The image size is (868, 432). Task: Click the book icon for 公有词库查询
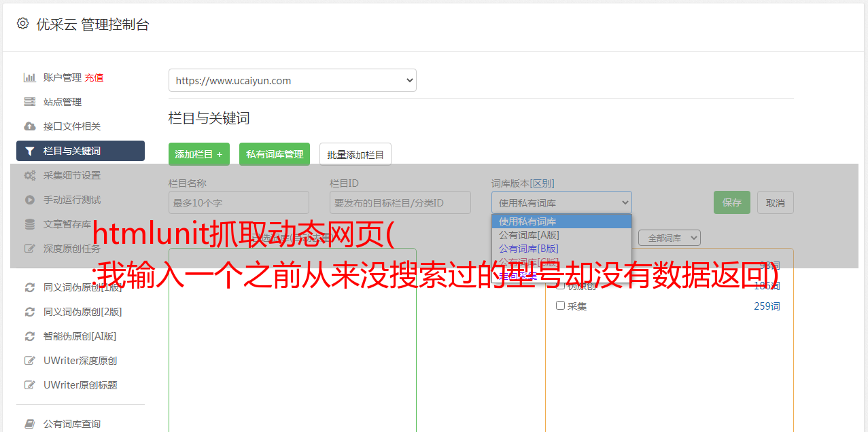[30, 424]
